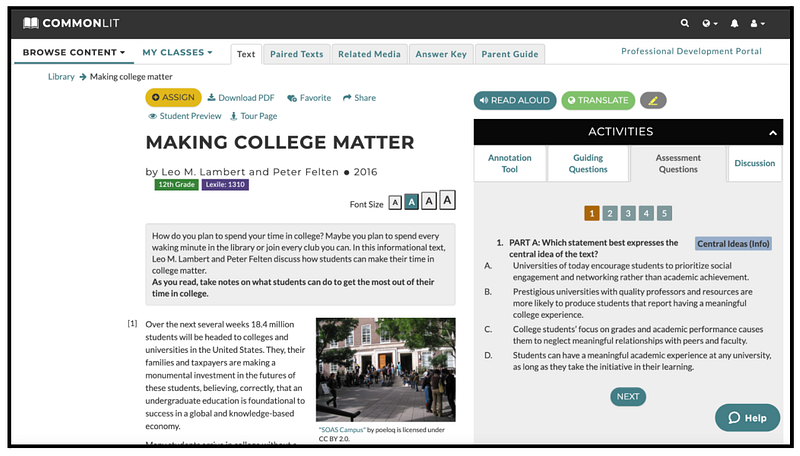The width and height of the screenshot is (800, 456).
Task: Open the Help chat bubble
Action: [747, 418]
